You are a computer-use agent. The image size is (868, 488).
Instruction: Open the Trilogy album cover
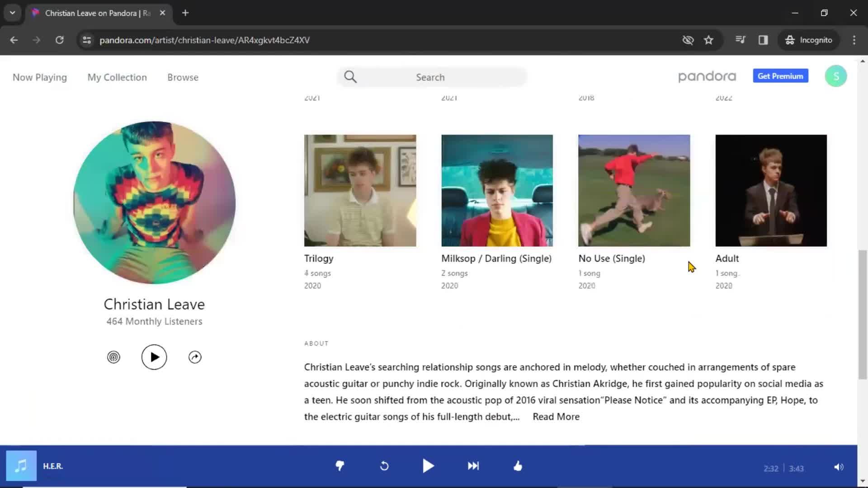tap(360, 191)
